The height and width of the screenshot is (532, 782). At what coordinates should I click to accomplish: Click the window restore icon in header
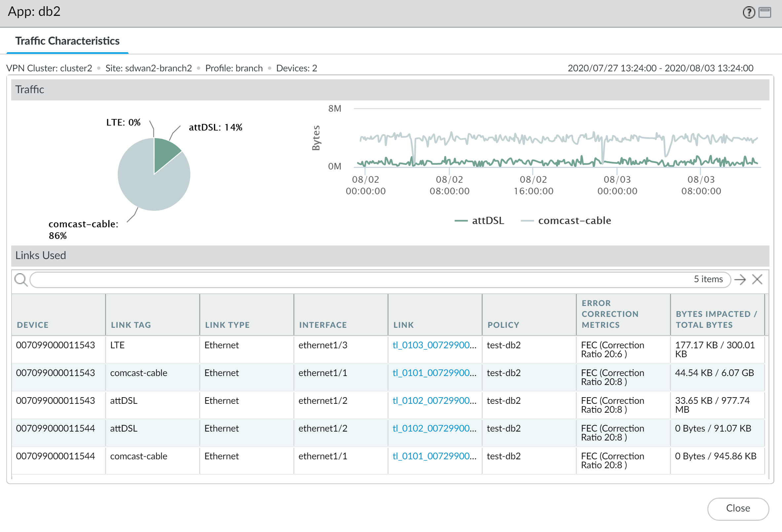764,13
